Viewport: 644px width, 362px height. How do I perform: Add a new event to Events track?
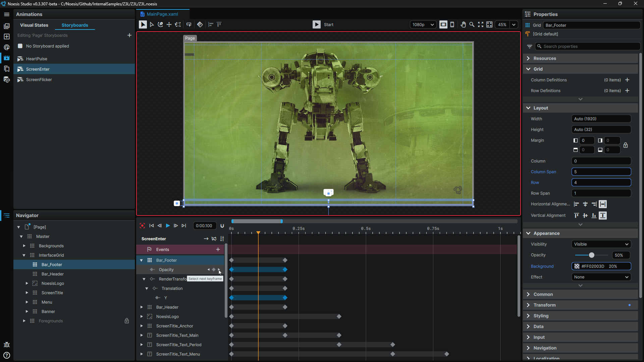(x=218, y=249)
